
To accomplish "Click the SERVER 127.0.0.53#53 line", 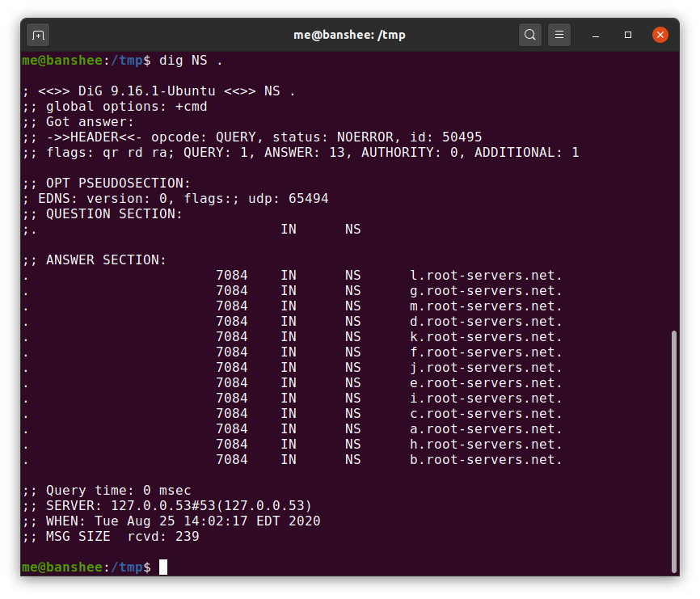I will pos(167,506).
